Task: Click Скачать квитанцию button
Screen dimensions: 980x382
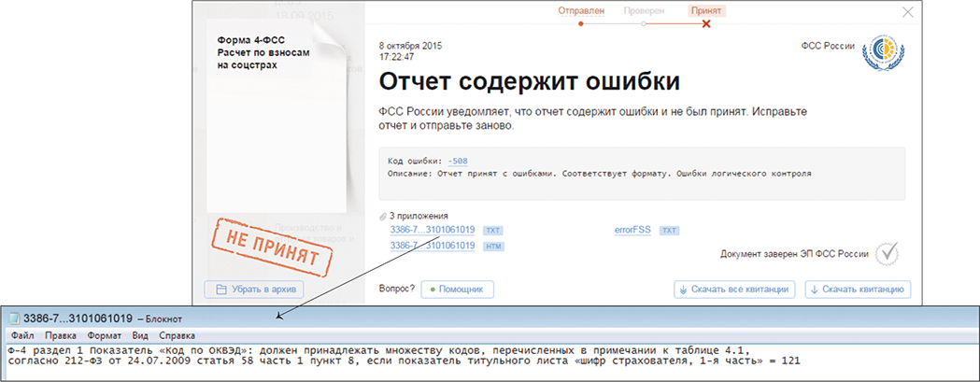Action: pos(858,290)
